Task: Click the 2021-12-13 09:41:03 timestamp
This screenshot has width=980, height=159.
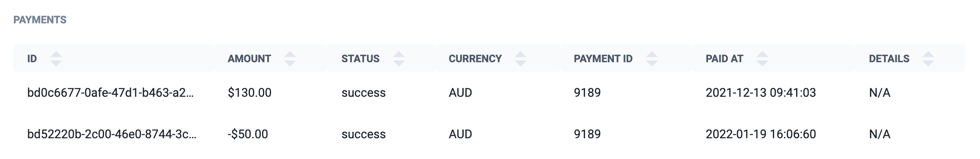Action: click(x=761, y=92)
